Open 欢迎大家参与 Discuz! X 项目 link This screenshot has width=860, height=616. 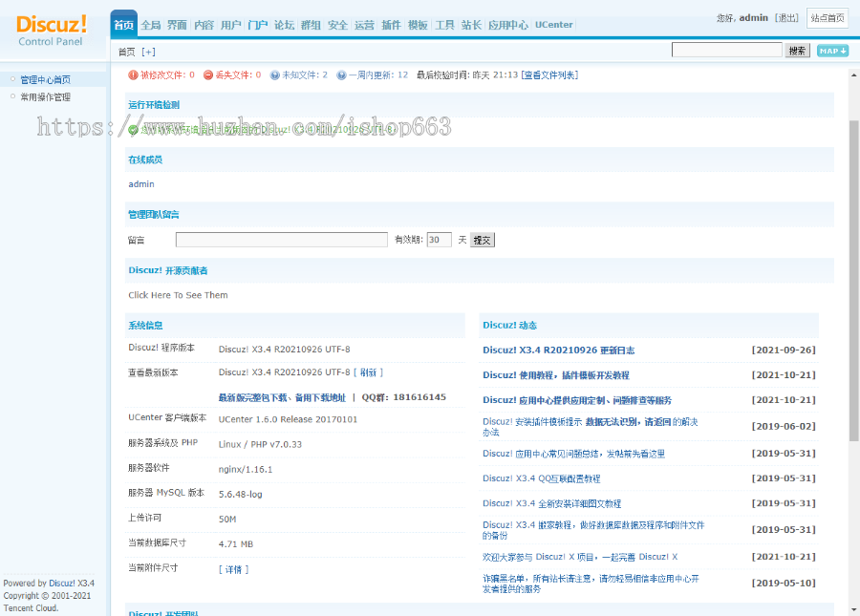(x=580, y=557)
